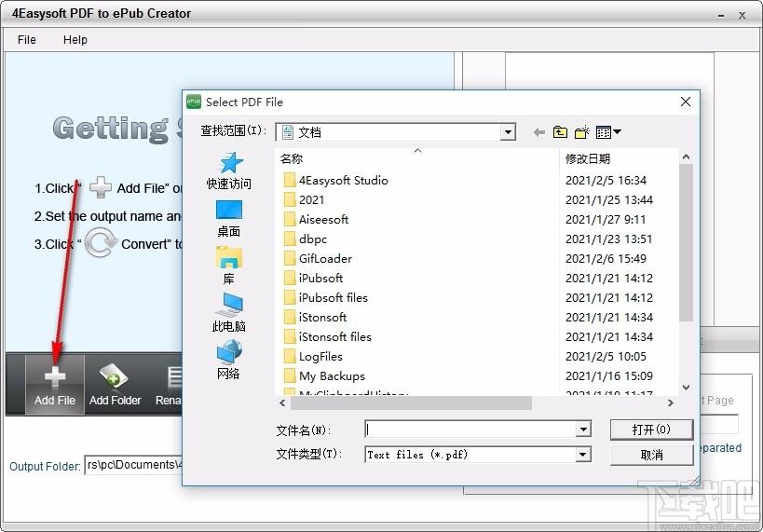Select the iPubsoft folder icon

290,278
